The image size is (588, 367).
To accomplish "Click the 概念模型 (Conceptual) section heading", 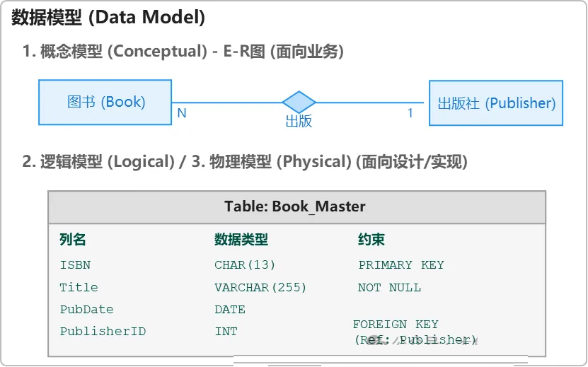I will pyautogui.click(x=183, y=52).
